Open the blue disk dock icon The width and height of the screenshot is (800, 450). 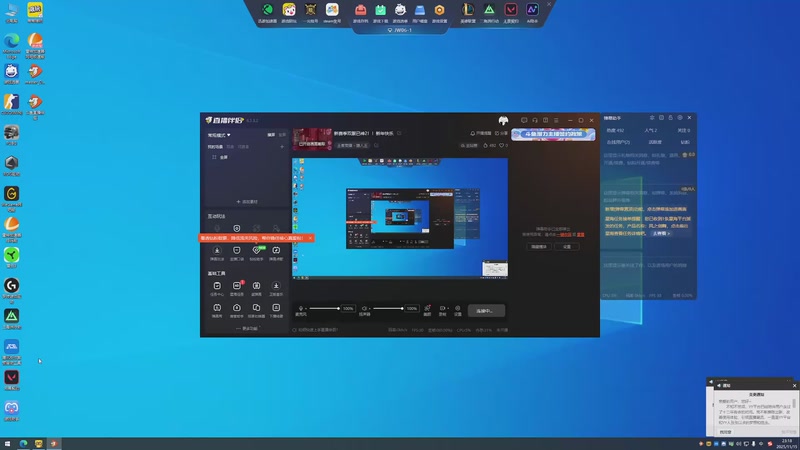point(419,10)
